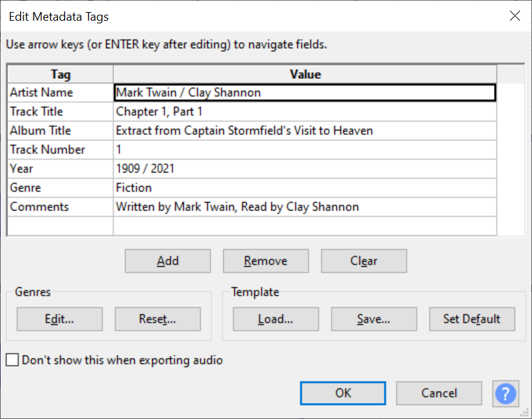The height and width of the screenshot is (419, 532).
Task: Tick 'Don't show this when exporting audio' checkbox
Action: point(12,360)
